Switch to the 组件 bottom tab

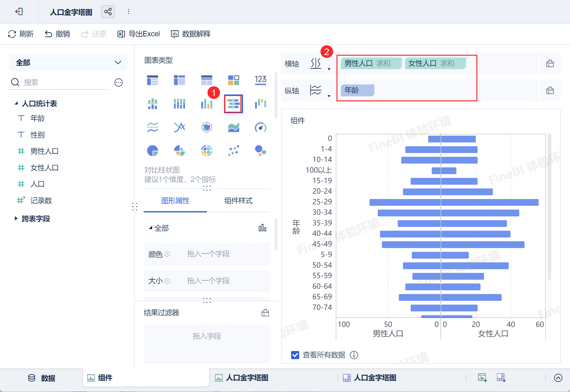point(146,378)
